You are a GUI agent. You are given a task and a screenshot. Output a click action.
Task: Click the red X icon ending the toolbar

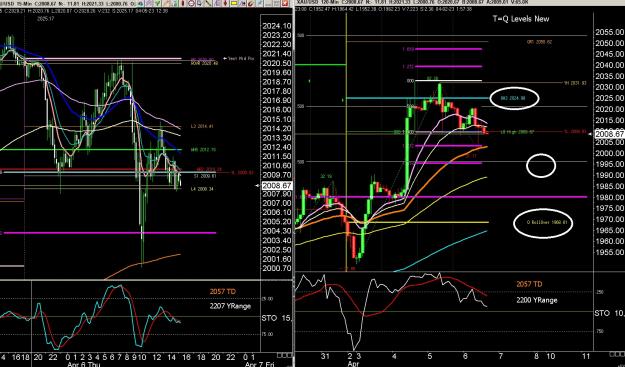tap(285, 3)
